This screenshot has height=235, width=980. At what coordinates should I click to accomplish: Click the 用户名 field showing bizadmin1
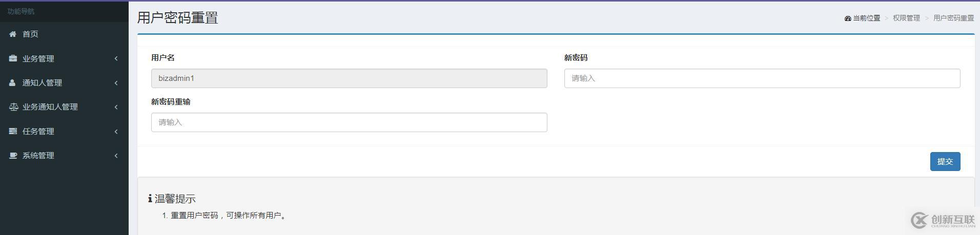tap(349, 78)
